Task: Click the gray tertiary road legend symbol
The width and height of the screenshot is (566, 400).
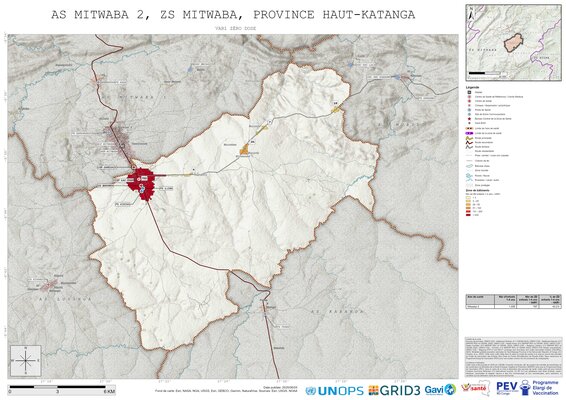Action: point(469,147)
